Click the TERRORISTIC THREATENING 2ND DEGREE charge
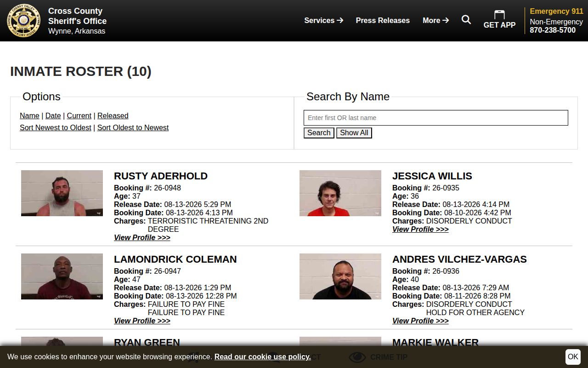Screen dimensions: 588x368 [208, 225]
